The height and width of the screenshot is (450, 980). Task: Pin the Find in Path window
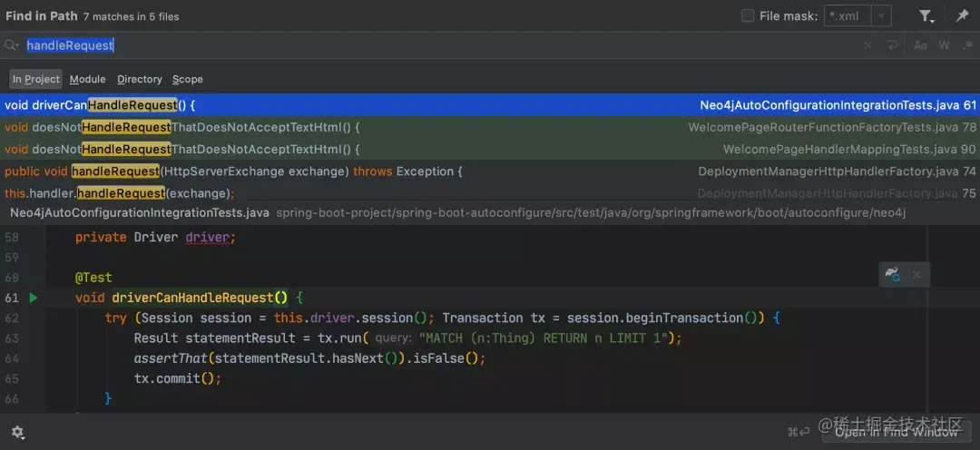point(963,16)
